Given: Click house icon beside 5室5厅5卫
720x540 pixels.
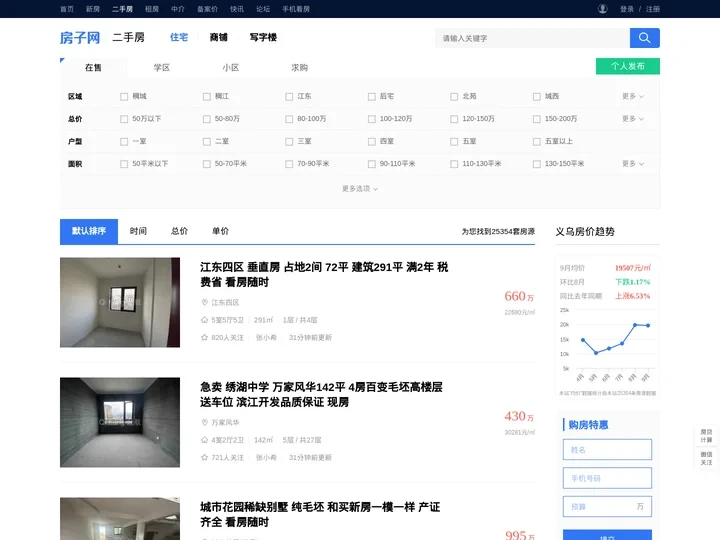Looking at the screenshot, I should [x=204, y=320].
